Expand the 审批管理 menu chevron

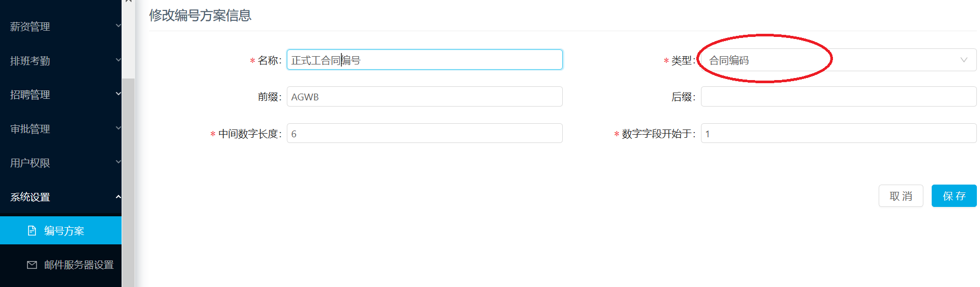click(118, 128)
